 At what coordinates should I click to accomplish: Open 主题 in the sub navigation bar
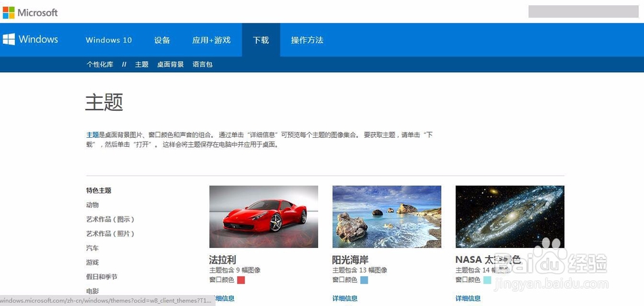(142, 64)
